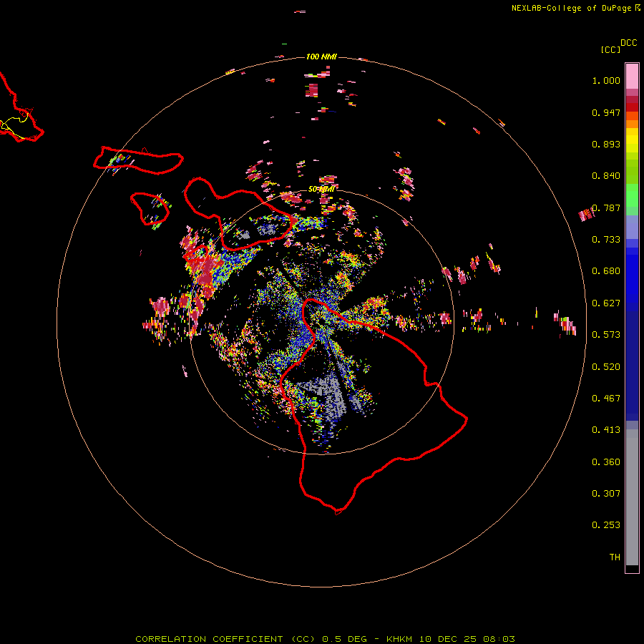Viewport: 644px width, 644px height.
Task: Pick the light pink color bar segment
Action: click(632, 77)
